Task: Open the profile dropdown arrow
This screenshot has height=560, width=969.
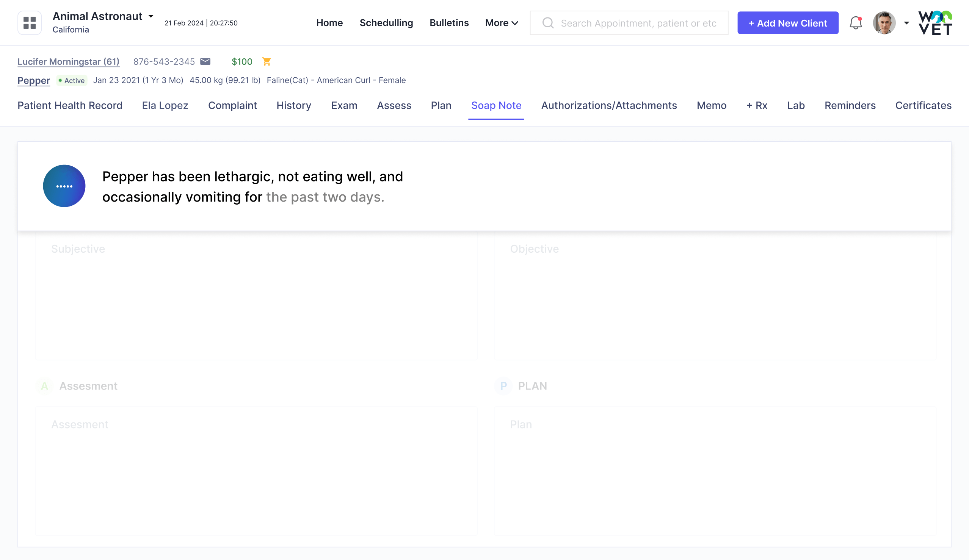Action: point(906,23)
